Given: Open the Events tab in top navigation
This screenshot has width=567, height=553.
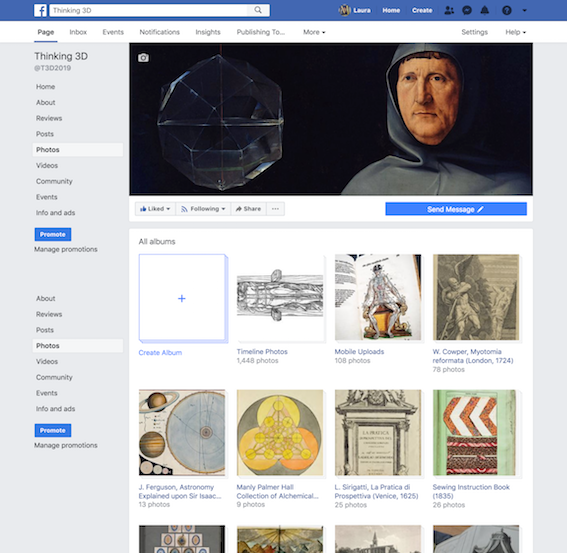Looking at the screenshot, I should (x=113, y=32).
